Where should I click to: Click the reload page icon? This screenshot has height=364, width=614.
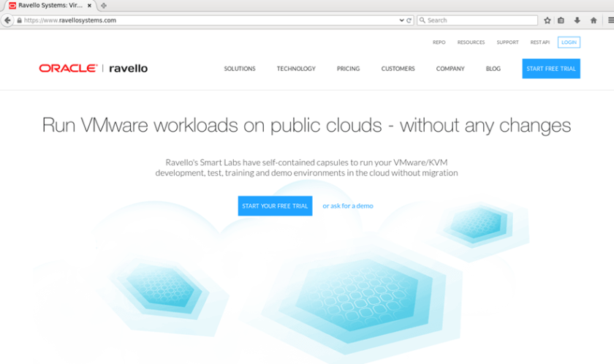coord(409,20)
